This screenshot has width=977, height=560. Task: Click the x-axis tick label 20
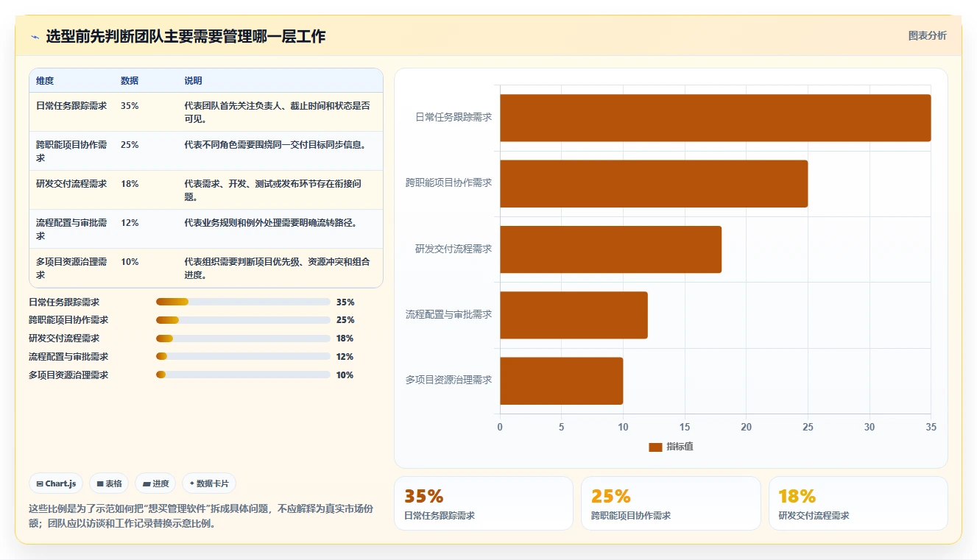747,428
